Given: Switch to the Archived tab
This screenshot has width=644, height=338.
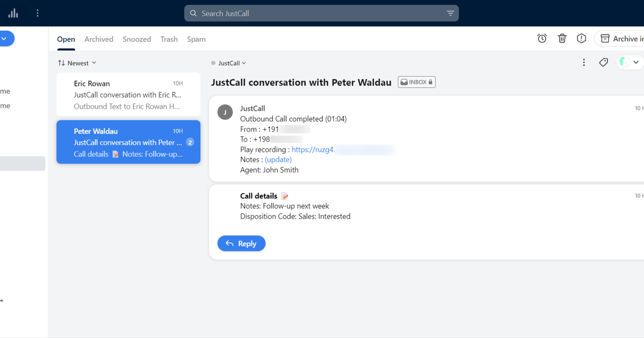Looking at the screenshot, I should coord(99,39).
